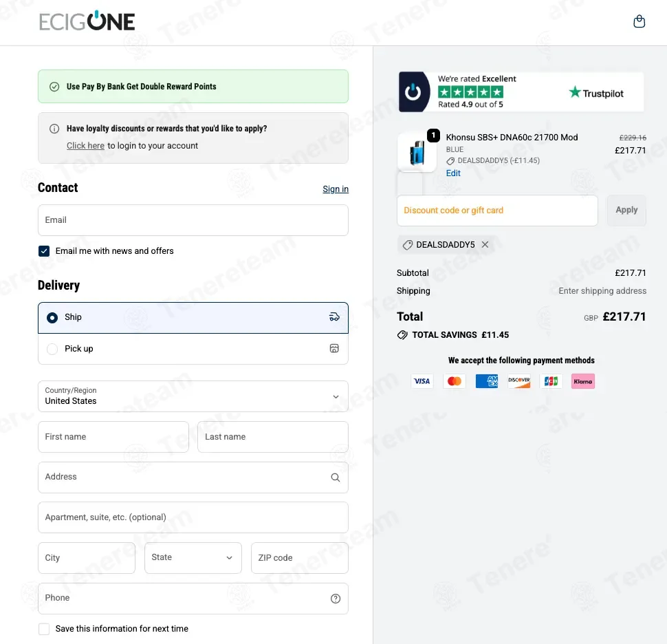This screenshot has width=667, height=644.
Task: Expand the State dropdown
Action: pyautogui.click(x=193, y=558)
